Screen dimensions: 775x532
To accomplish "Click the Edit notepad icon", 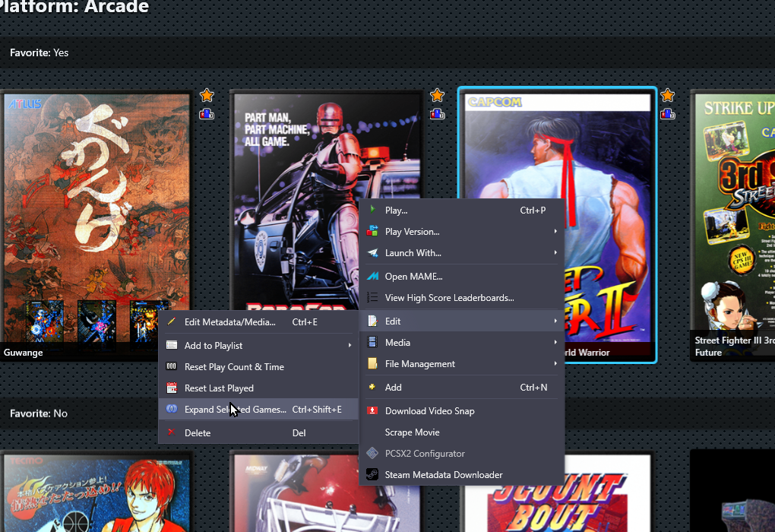I will pos(372,321).
